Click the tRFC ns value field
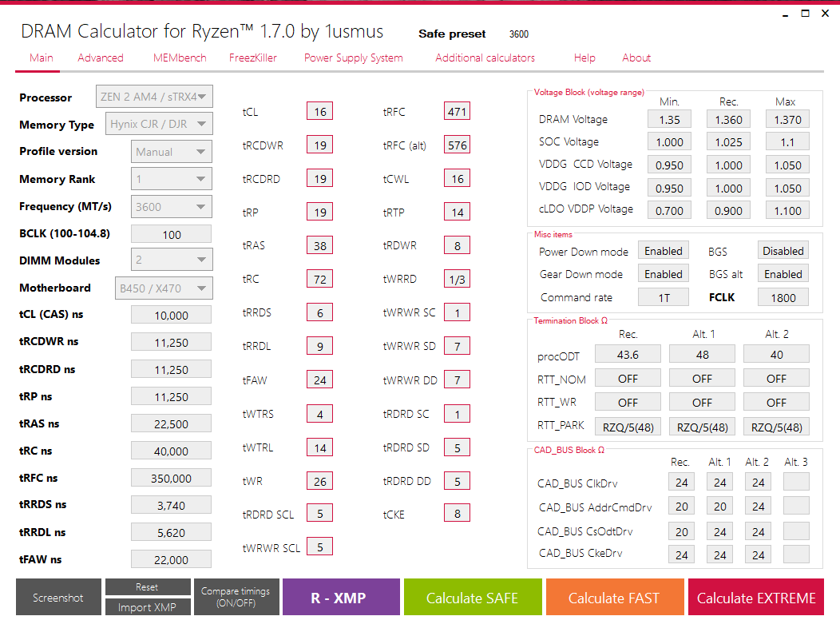This screenshot has height=632, width=840. (x=172, y=478)
